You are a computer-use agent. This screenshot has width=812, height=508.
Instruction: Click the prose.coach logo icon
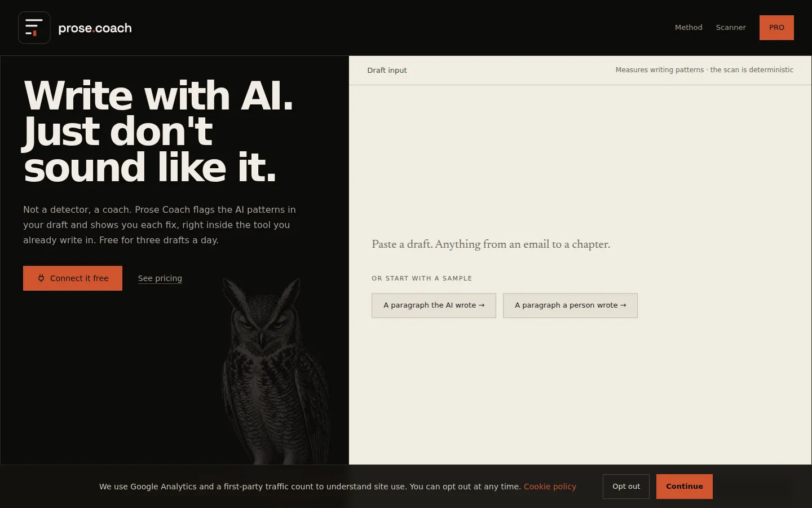[x=34, y=28]
